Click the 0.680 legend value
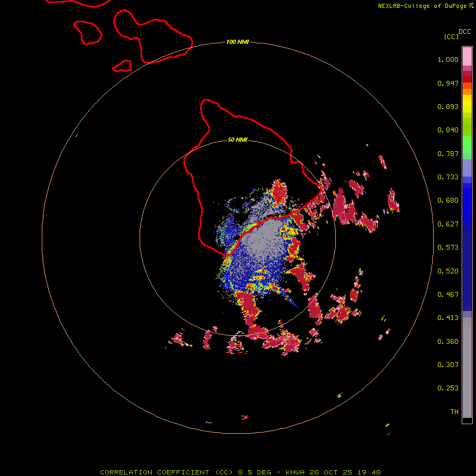 point(448,200)
